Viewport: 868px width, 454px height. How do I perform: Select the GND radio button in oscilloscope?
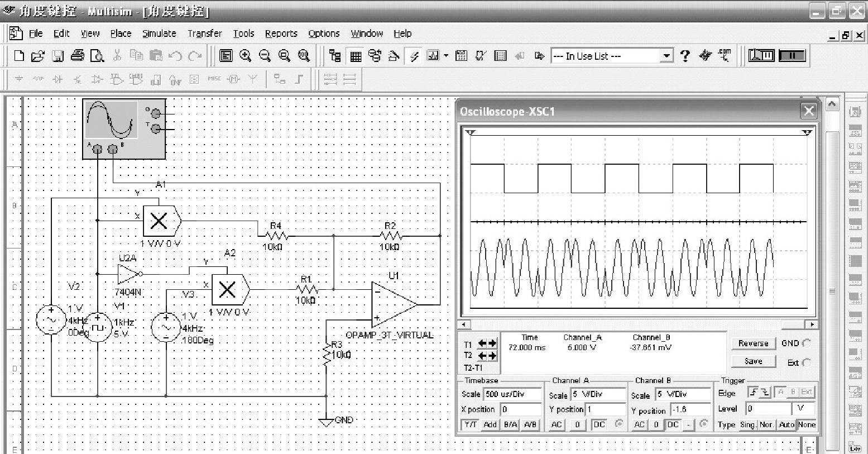[x=806, y=343]
